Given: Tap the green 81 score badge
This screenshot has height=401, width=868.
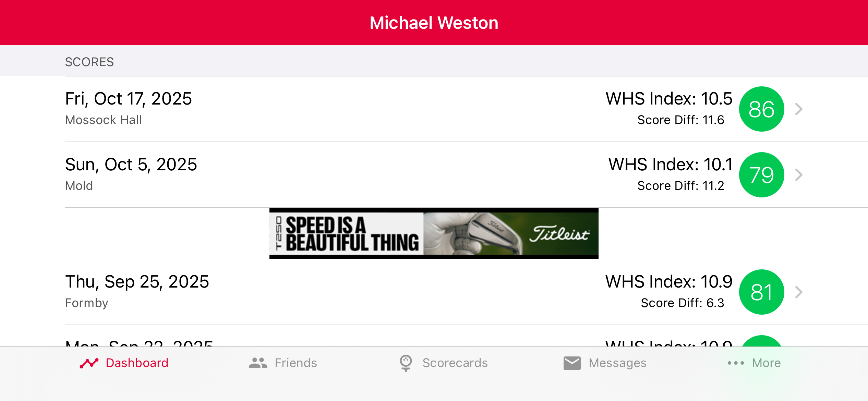Looking at the screenshot, I should click(x=761, y=292).
